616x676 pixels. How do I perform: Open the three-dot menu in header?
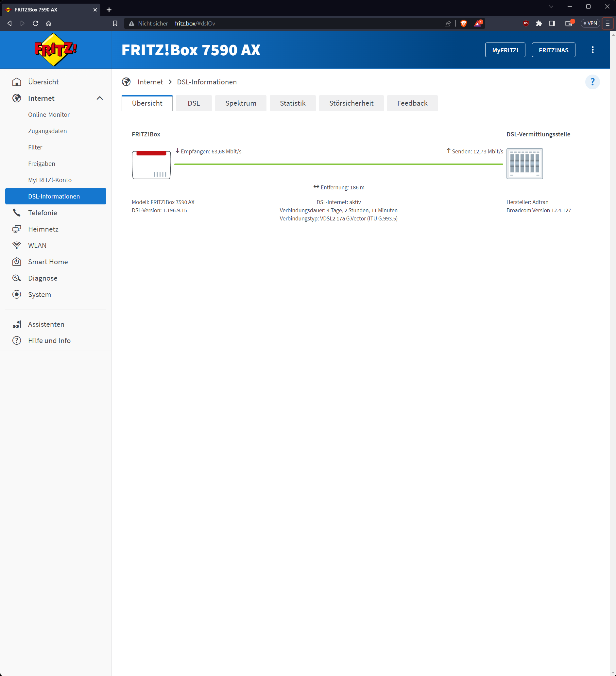point(592,50)
